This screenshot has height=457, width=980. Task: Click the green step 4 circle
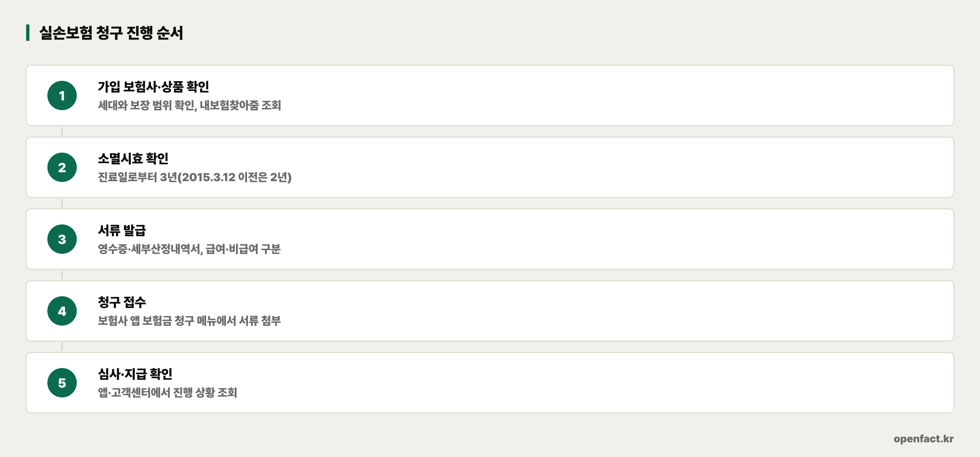pyautogui.click(x=62, y=311)
